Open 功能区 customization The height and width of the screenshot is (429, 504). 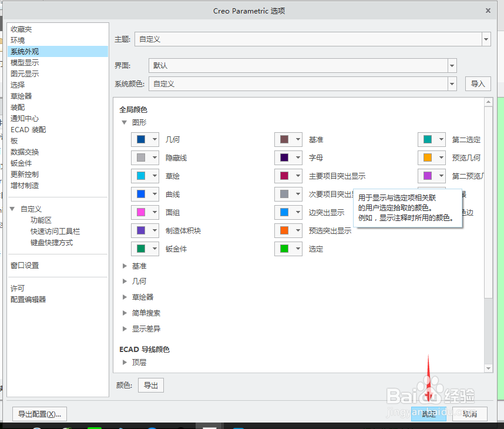[x=41, y=220]
